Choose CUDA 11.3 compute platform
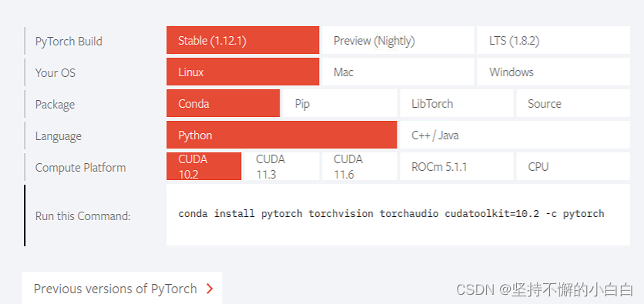The height and width of the screenshot is (304, 644). click(x=282, y=166)
